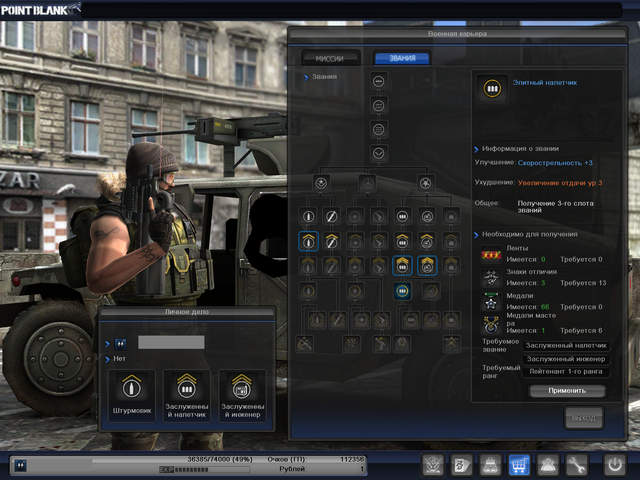Click the Выход button

pyautogui.click(x=585, y=416)
